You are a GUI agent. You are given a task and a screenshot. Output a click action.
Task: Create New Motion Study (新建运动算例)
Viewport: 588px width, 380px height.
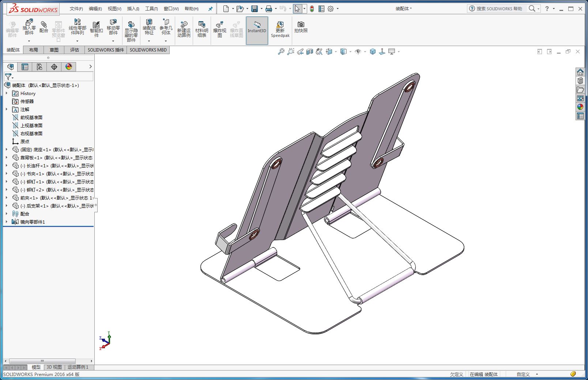tap(184, 29)
